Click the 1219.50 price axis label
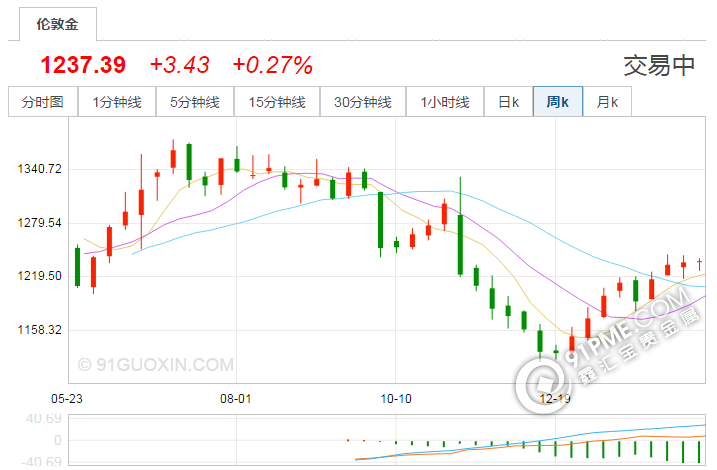This screenshot has width=717, height=470. tap(39, 276)
